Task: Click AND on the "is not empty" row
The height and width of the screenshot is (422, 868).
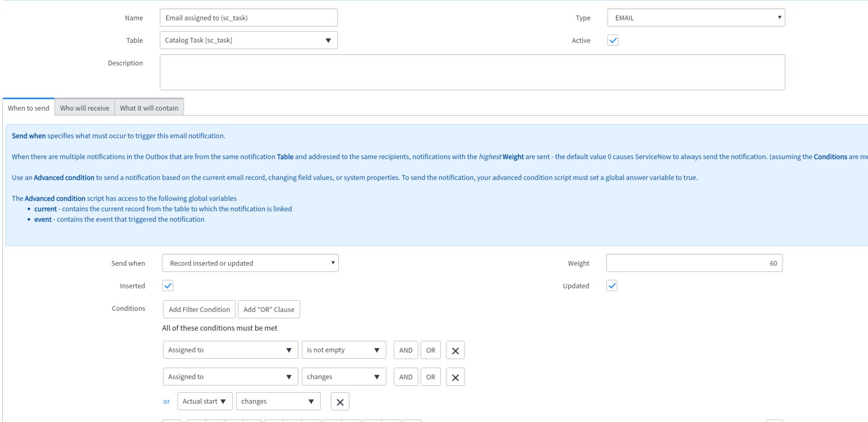Action: pos(406,350)
